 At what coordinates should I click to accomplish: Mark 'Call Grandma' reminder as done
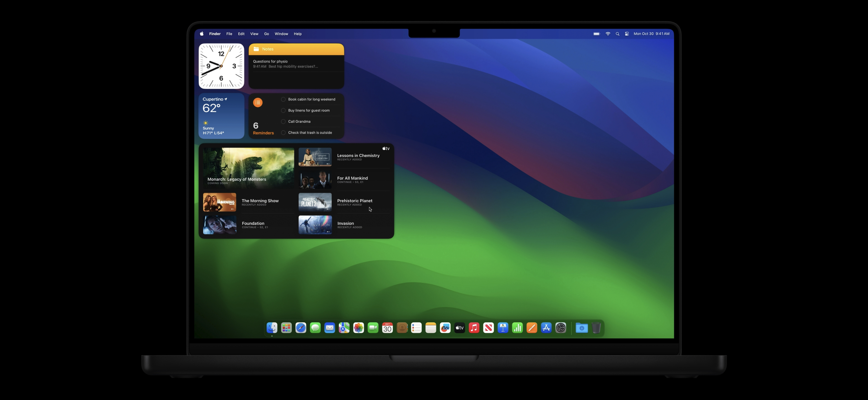coord(283,122)
